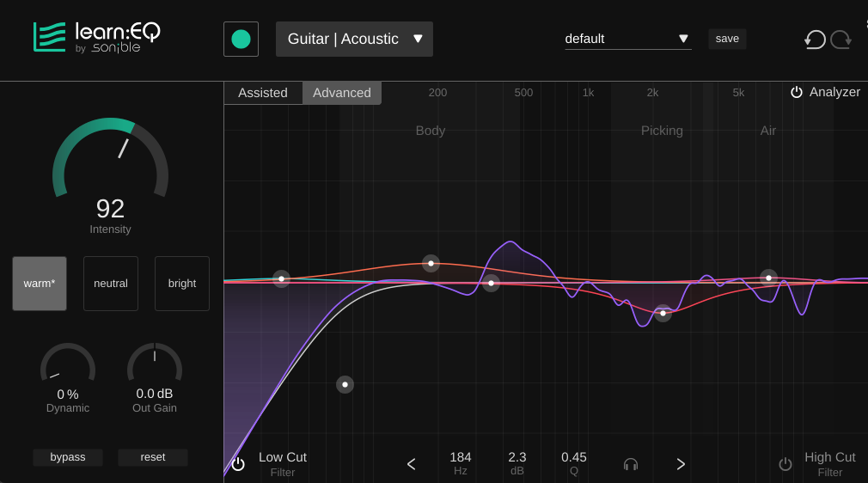
Task: Click the reset button
Action: point(153,457)
